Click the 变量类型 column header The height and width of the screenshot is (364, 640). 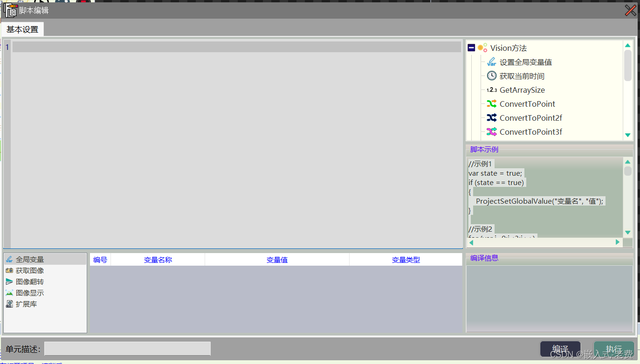coord(406,260)
